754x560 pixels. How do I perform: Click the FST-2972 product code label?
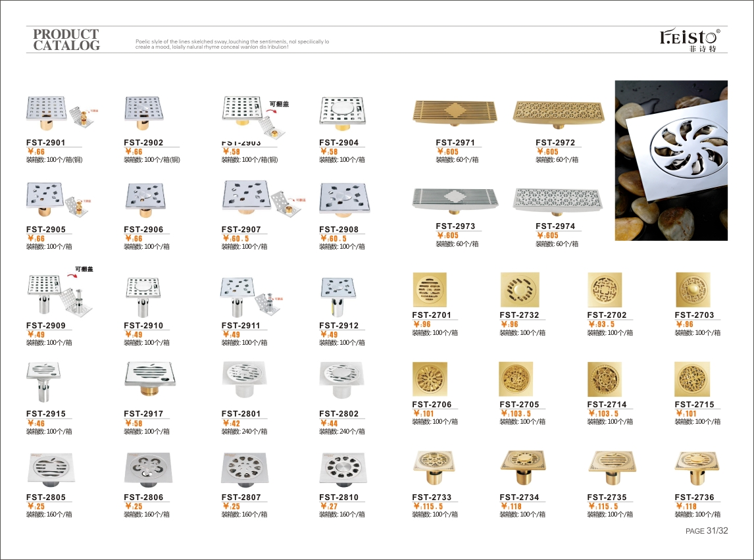click(x=555, y=143)
